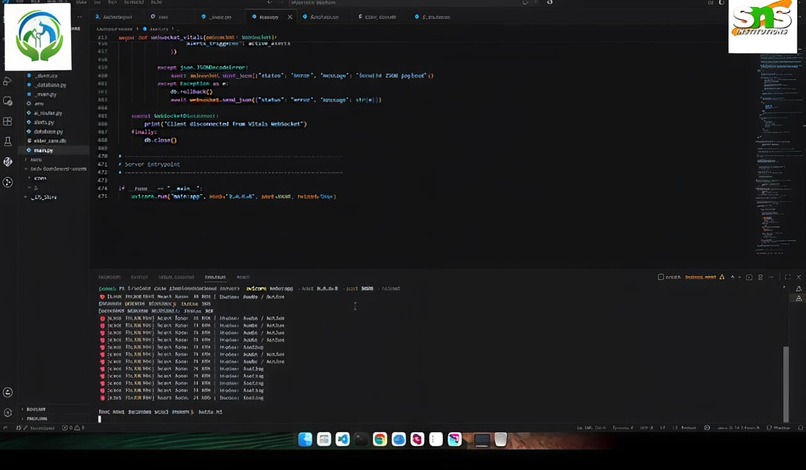806x470 pixels.
Task: Click the db.rollback() code line
Action: 191,92
